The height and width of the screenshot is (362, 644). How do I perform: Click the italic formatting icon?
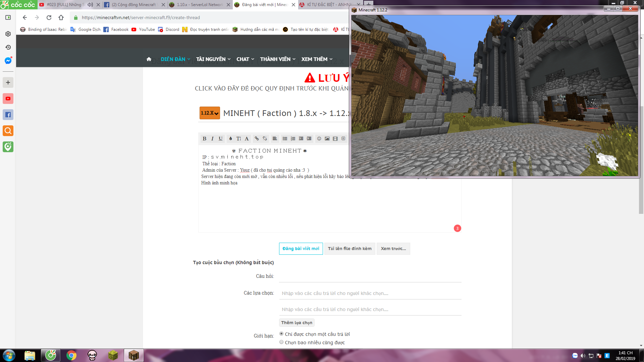212,138
